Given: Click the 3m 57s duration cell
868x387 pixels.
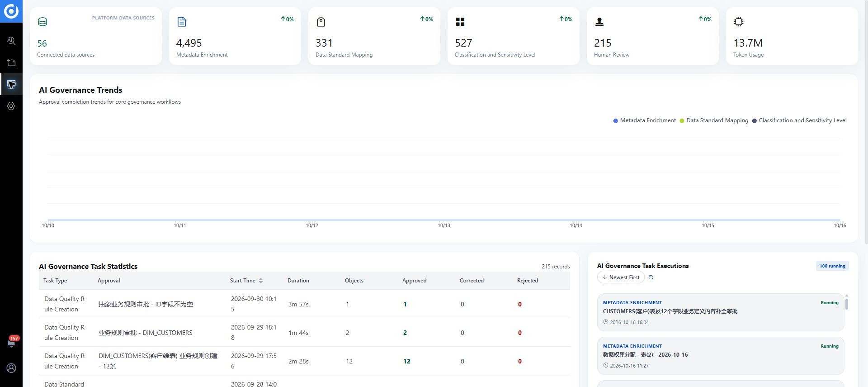Looking at the screenshot, I should tap(298, 304).
